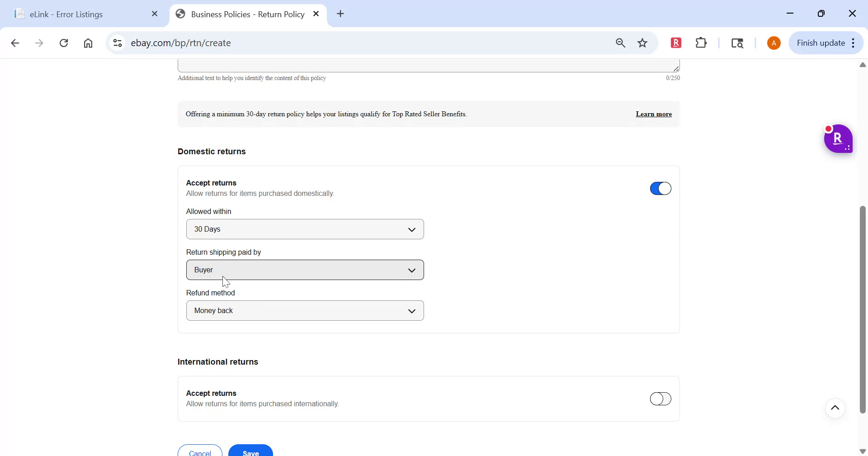Viewport: 868px width, 456px height.
Task: Click the purple profile avatar circle
Action: coord(774,43)
